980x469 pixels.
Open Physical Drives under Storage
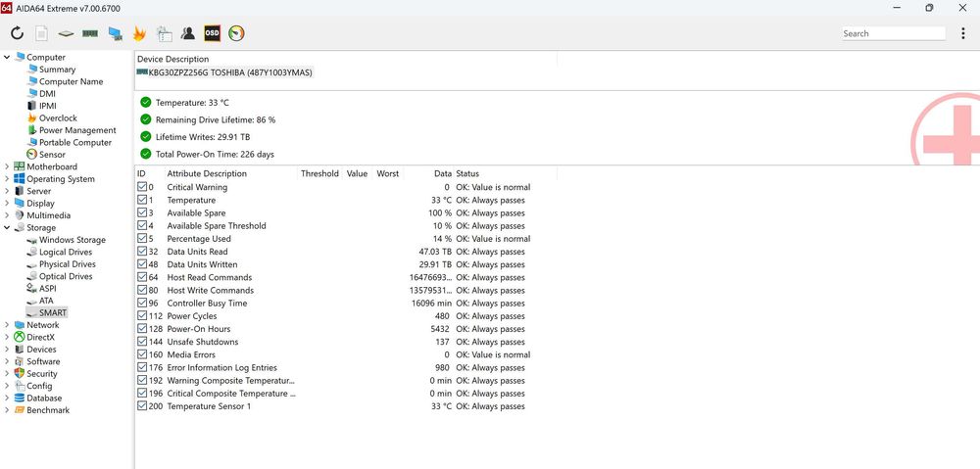pos(67,264)
